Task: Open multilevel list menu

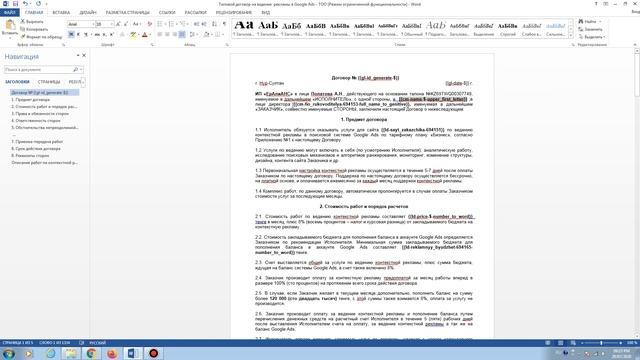Action: click(184, 24)
